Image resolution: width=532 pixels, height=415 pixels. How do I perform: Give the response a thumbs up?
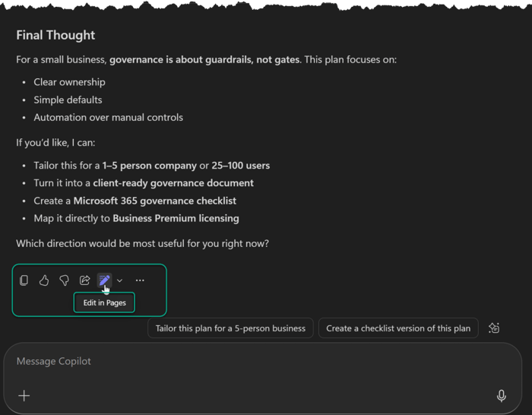click(x=44, y=280)
